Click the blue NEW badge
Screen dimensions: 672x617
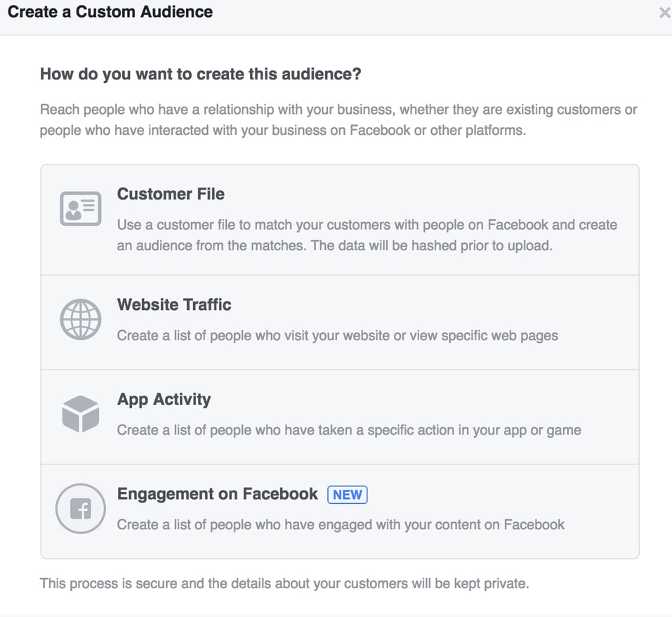(x=347, y=495)
